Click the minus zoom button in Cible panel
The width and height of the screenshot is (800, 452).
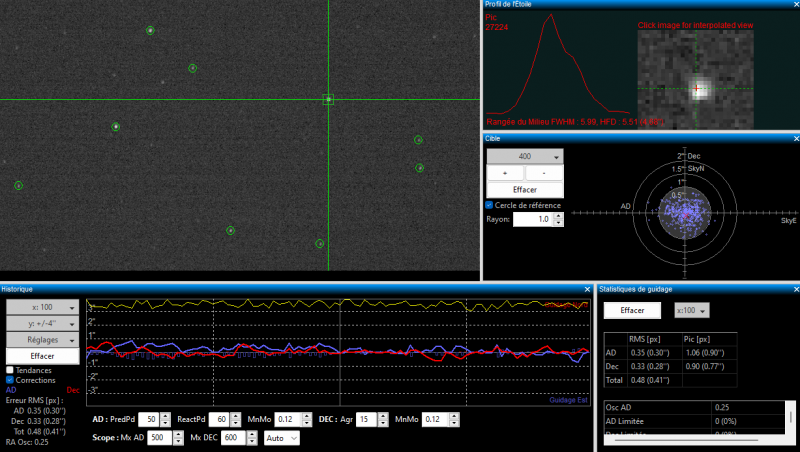click(544, 173)
